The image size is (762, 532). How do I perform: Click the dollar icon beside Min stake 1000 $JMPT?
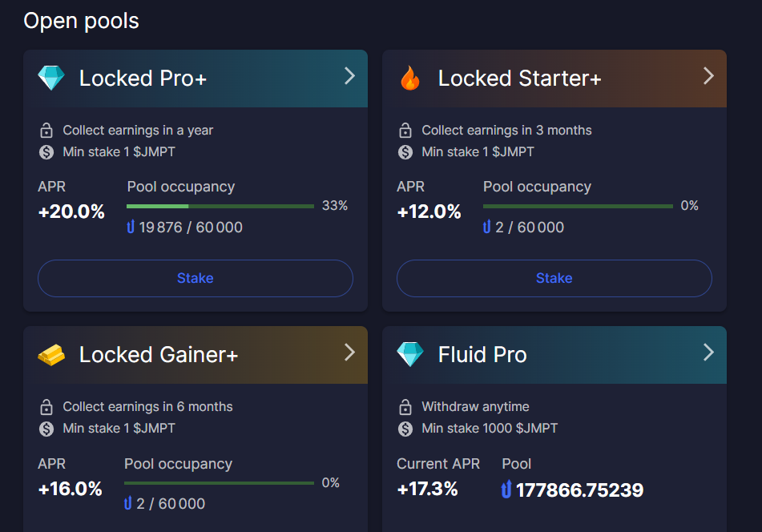[405, 429]
